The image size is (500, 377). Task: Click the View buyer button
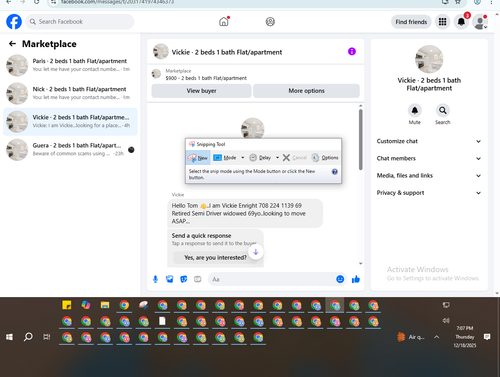[201, 91]
